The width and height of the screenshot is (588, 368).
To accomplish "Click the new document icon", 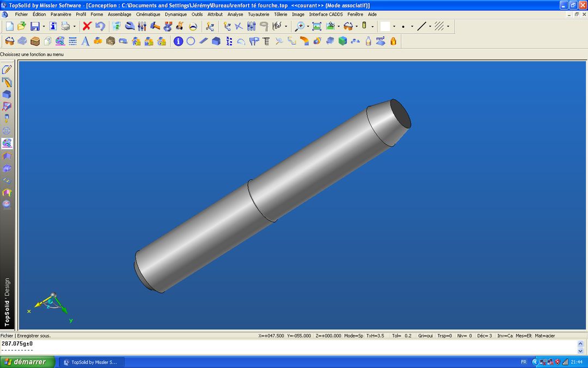I will pos(9,26).
